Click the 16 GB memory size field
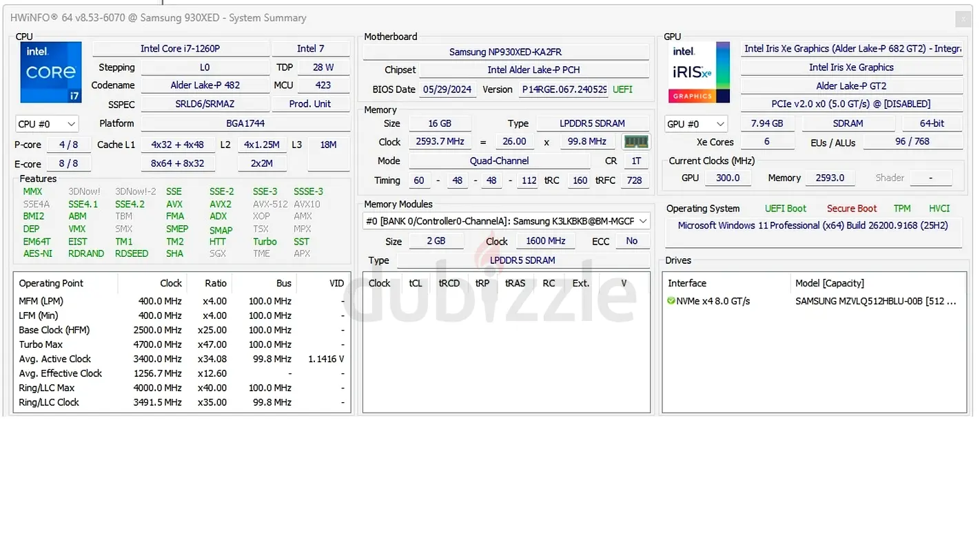Image resolution: width=980 pixels, height=551 pixels. click(440, 123)
